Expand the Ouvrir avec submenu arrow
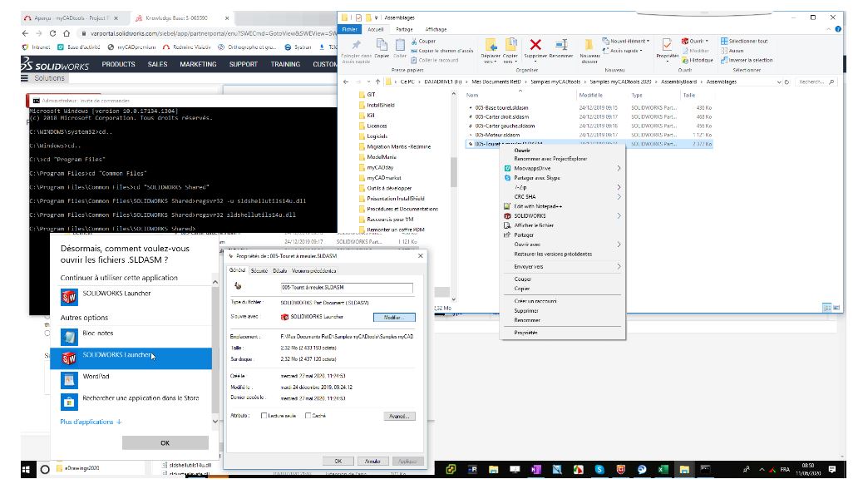 click(x=619, y=244)
